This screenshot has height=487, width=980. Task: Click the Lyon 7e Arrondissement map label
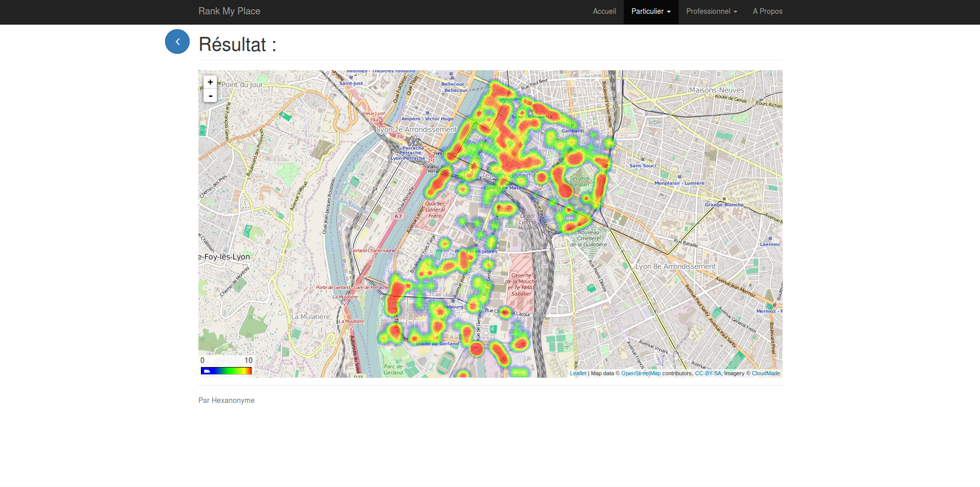point(503,175)
